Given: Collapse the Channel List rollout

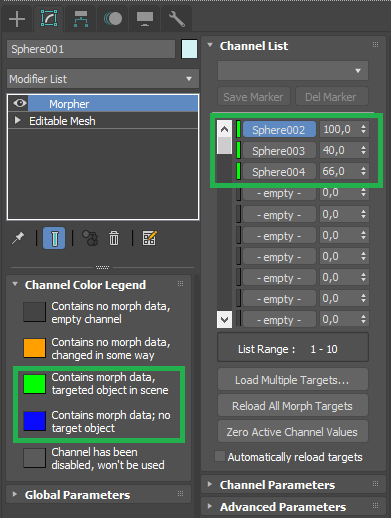Looking at the screenshot, I should [x=210, y=45].
